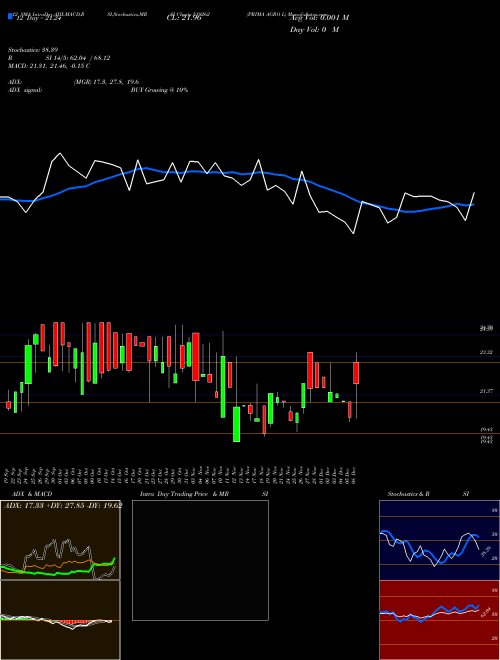Click the 'ADX signal:' label
Image resolution: width=500 pixels, height=660 pixels.
coord(24,90)
